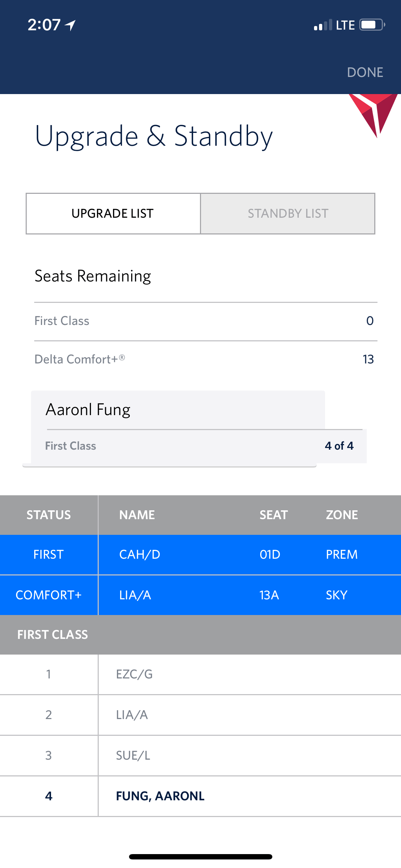Tap the location arrow status icon
Viewport: 401px width, 868px height.
70,25
